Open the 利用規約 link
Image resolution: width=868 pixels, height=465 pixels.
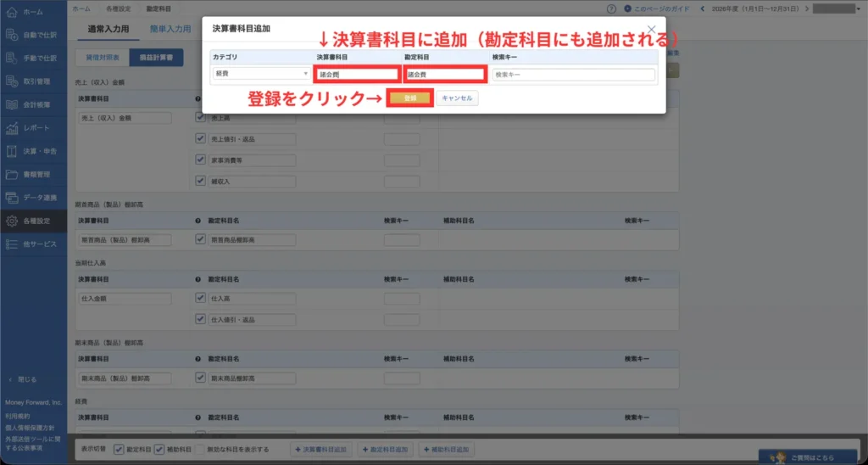pos(18,416)
